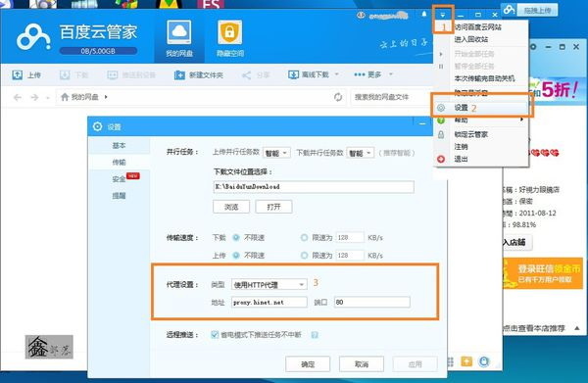Choose 访问百度云网站 menu item
This screenshot has width=588, height=383.
[x=482, y=27]
